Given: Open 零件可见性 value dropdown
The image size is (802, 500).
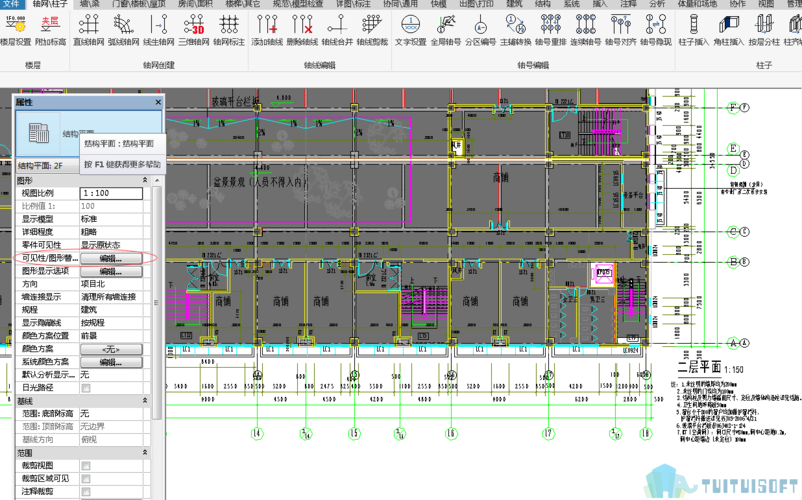Looking at the screenshot, I should pos(111,245).
